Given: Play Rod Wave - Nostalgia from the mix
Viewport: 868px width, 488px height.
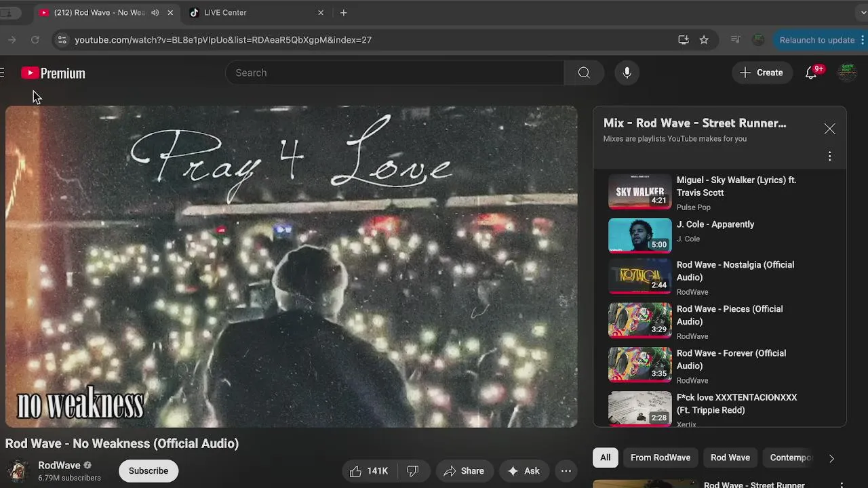Looking at the screenshot, I should coord(719,278).
